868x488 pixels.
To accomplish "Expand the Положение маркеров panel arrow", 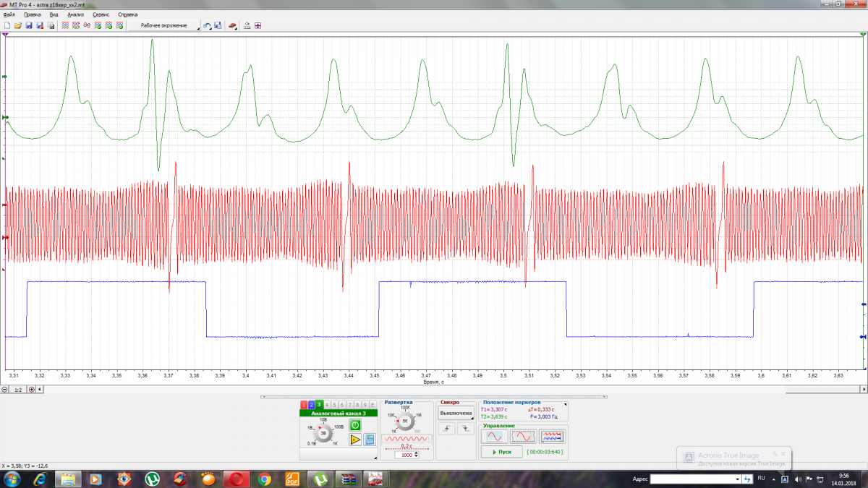I will click(x=566, y=404).
